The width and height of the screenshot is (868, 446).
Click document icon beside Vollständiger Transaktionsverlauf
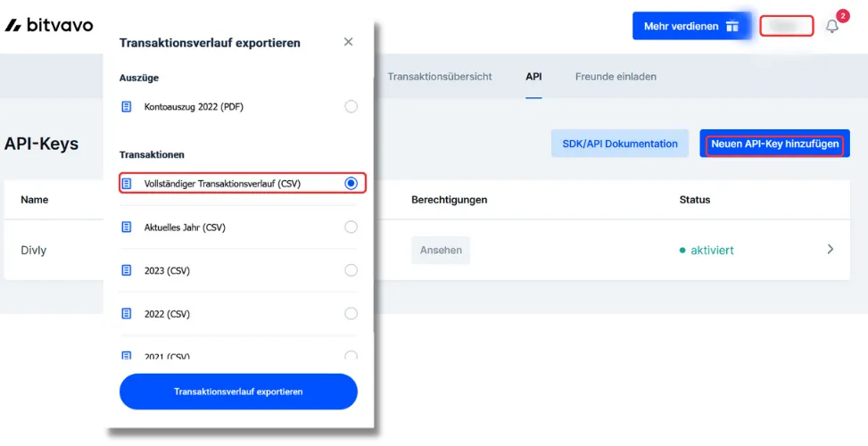tap(127, 184)
